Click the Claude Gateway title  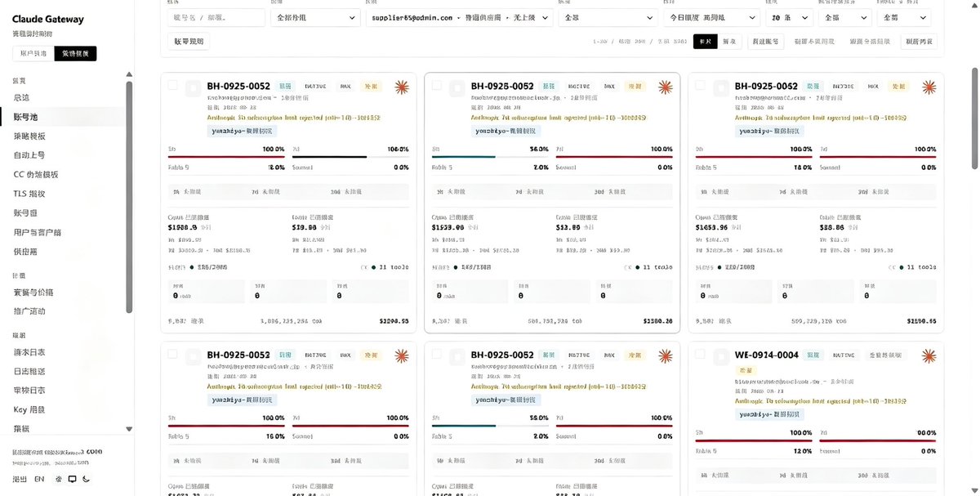(x=47, y=19)
